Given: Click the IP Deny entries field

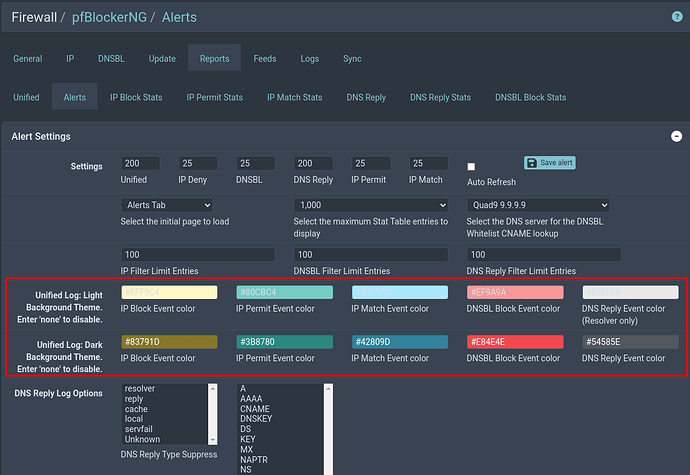Looking at the screenshot, I should click(198, 163).
